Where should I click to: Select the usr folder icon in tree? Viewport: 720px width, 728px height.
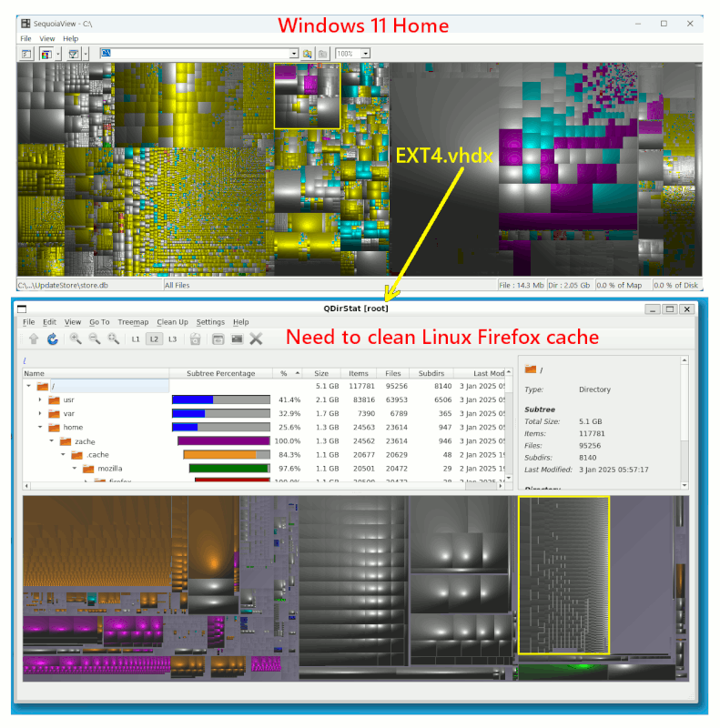tap(54, 399)
